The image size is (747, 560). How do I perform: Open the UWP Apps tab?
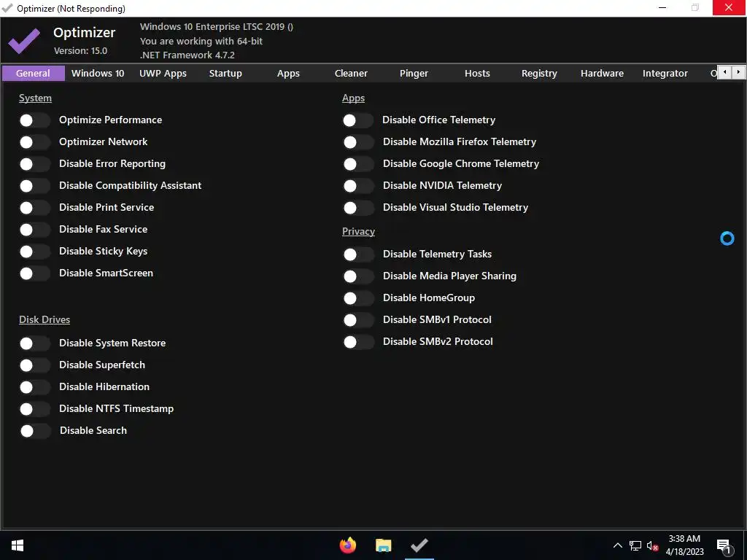point(163,74)
